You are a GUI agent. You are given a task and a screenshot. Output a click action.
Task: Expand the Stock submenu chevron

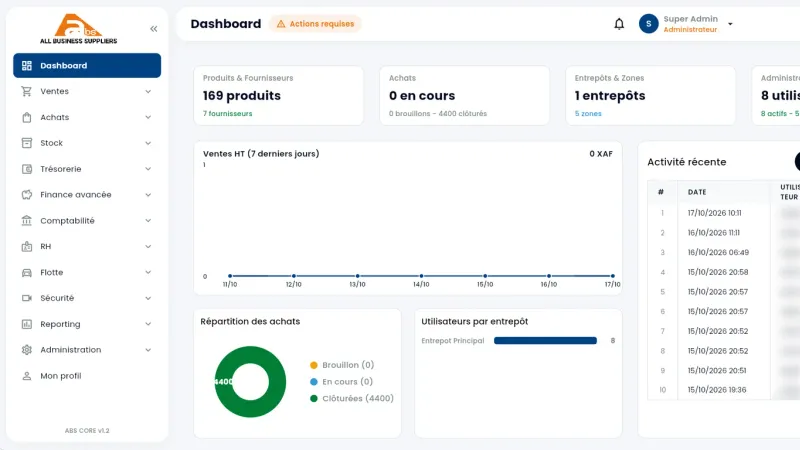coord(148,143)
